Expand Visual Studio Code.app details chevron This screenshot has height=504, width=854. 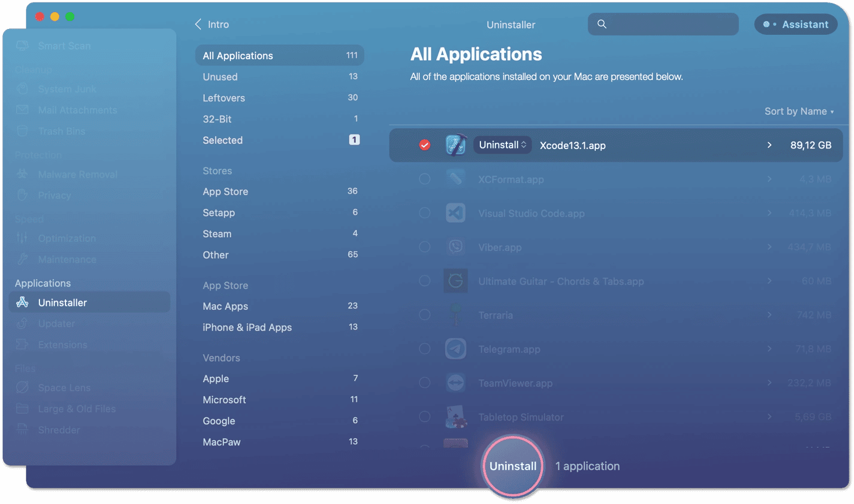tap(769, 213)
